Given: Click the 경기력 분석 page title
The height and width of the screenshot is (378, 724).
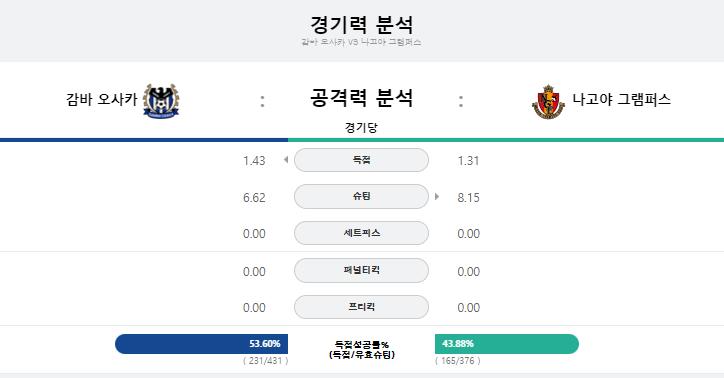Looking at the screenshot, I should 361,24.
